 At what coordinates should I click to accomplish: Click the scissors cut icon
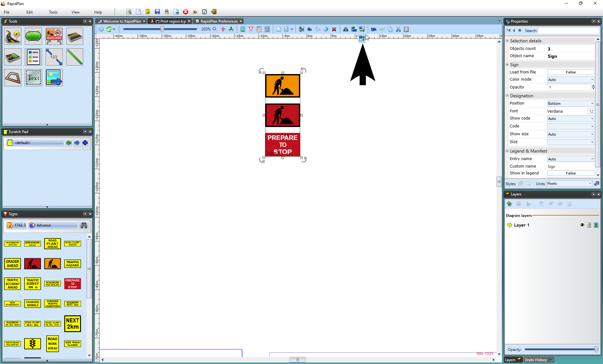pos(398,29)
